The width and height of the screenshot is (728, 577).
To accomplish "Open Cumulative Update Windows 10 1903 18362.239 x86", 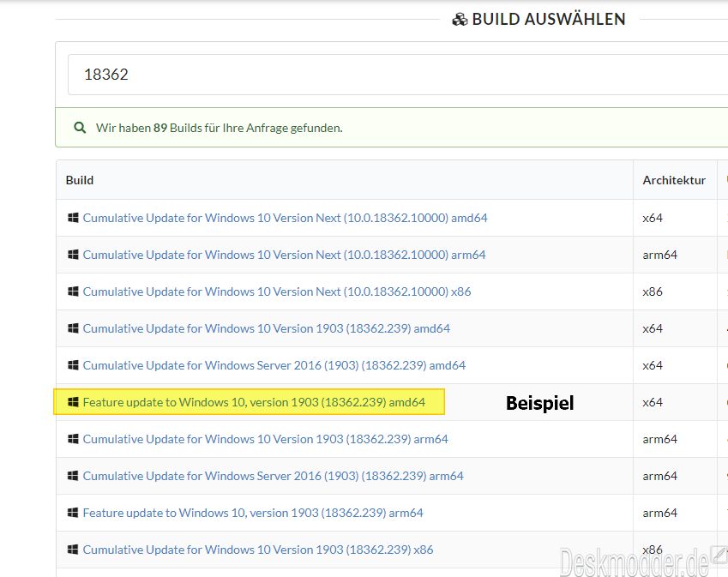I will tap(258, 550).
